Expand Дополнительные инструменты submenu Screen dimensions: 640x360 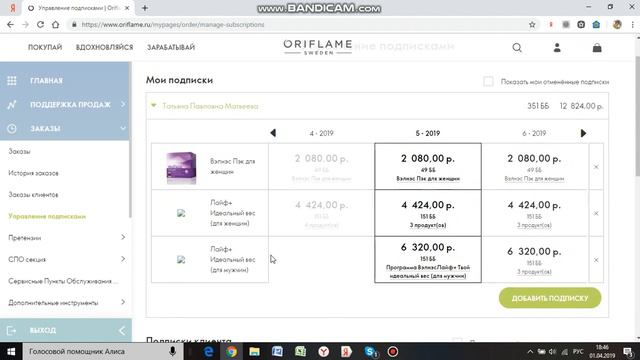123,302
